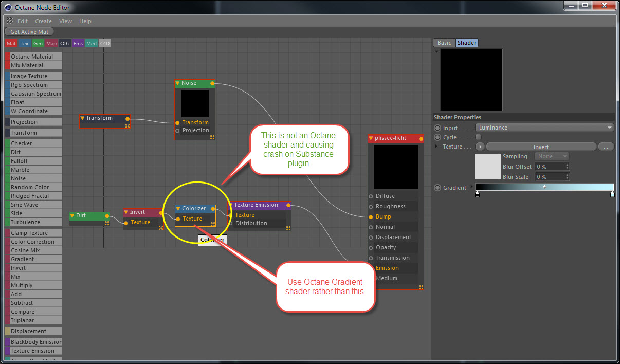Viewport: 620px width, 364px height.
Task: Click the Blur Scale stepper arrows
Action: (567, 177)
